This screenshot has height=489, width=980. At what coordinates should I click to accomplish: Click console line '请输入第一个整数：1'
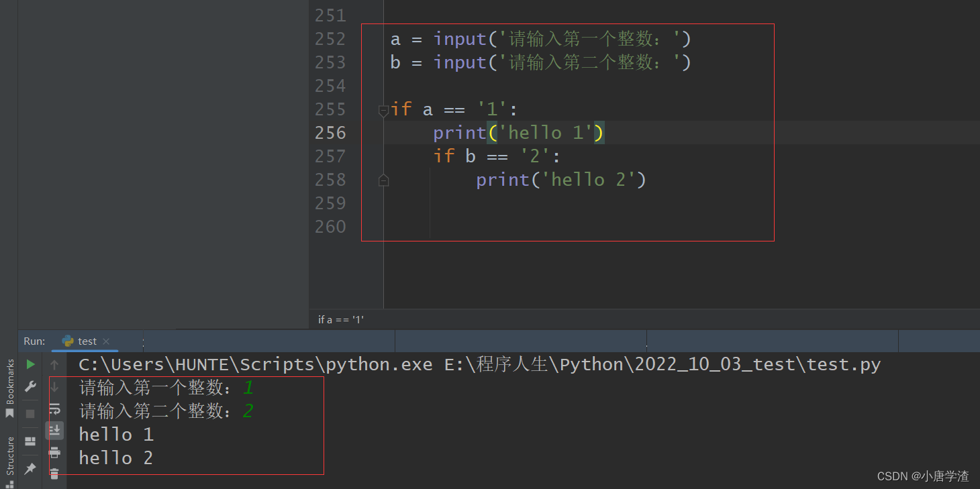(166, 388)
